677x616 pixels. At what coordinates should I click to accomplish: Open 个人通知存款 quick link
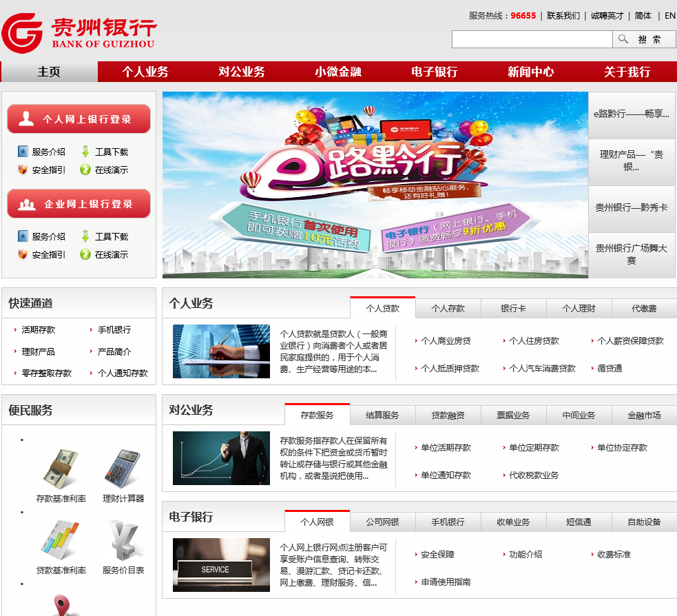[x=123, y=373]
